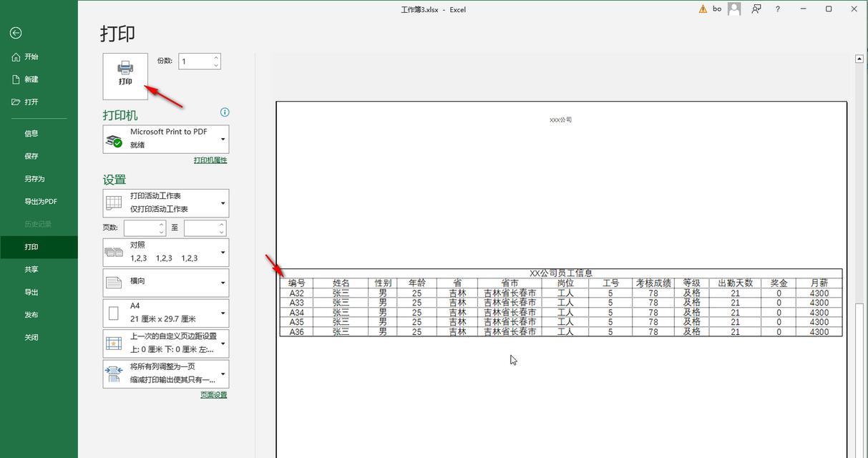
Task: Click preview scrollbar up arrow
Action: [x=859, y=59]
